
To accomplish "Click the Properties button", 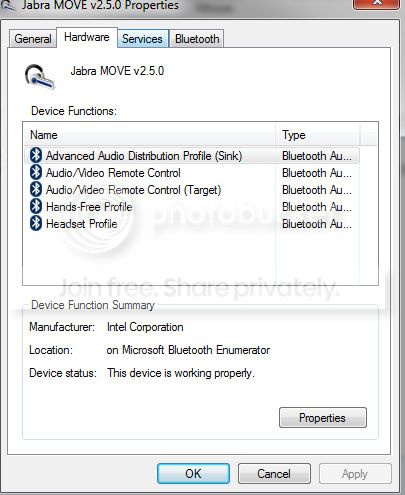I will pos(323,418).
